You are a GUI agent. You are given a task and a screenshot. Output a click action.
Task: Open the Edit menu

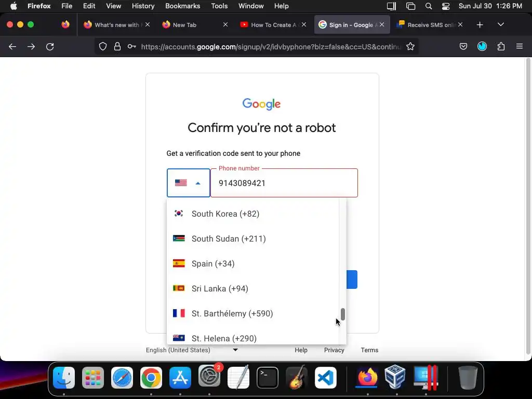tap(89, 6)
